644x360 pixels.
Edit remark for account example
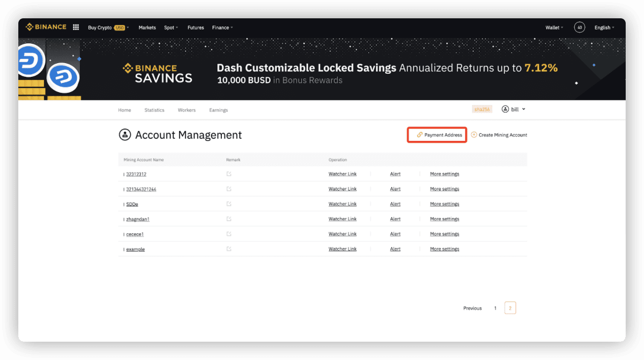tap(229, 249)
